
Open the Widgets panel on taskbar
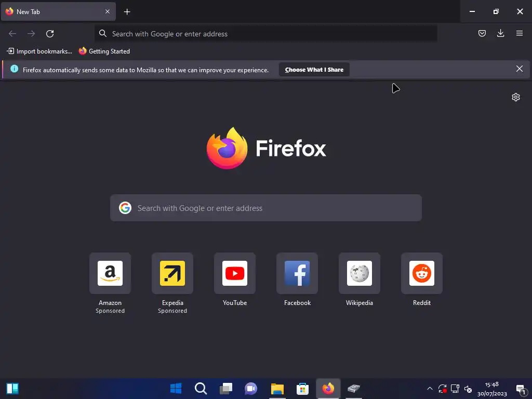12,389
